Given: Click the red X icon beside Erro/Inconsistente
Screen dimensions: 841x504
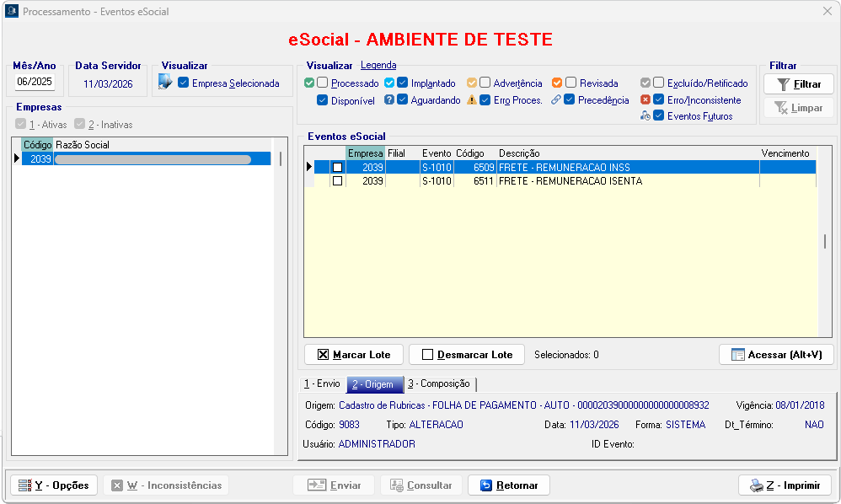Looking at the screenshot, I should click(645, 100).
